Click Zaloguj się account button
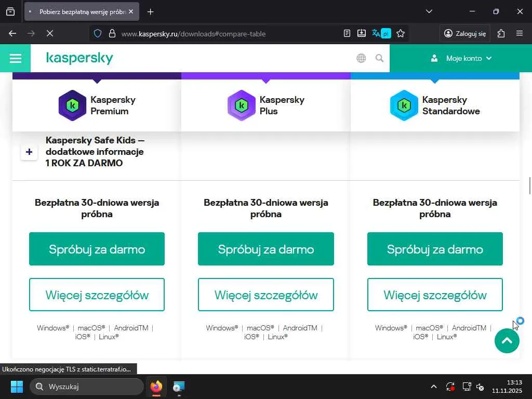The width and height of the screenshot is (532, 399). [465, 34]
